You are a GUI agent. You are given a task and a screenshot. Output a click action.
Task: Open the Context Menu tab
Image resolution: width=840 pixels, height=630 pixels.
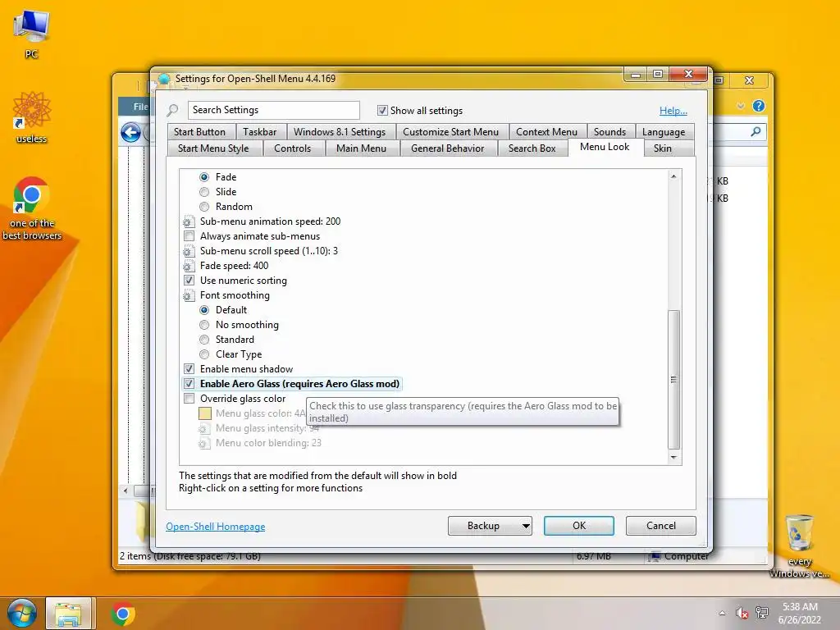546,132
